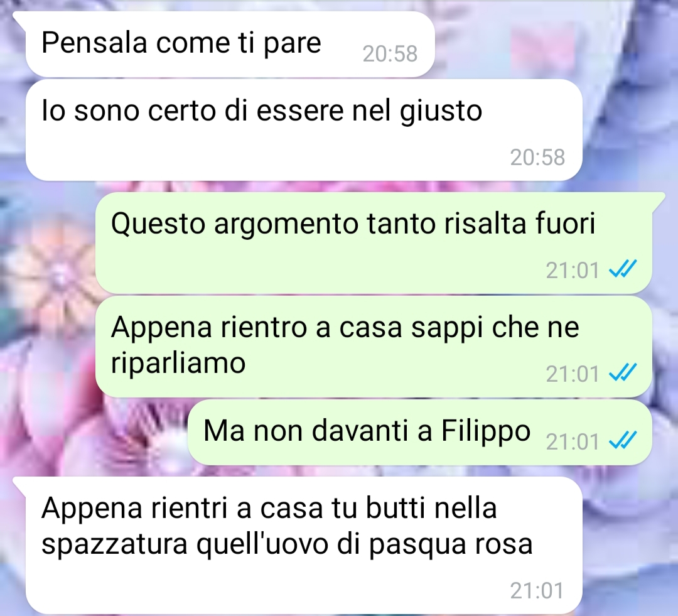Tap the message 'Pensala come ti pare'

pos(229,44)
